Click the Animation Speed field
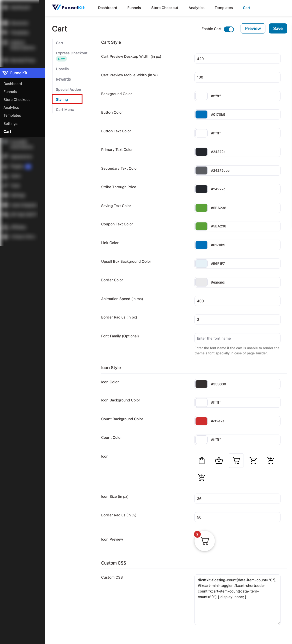This screenshot has height=644, width=292. [237, 301]
